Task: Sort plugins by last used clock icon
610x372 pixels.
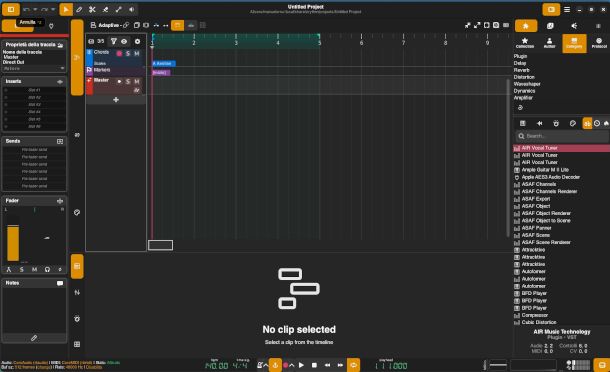Action: [x=597, y=123]
